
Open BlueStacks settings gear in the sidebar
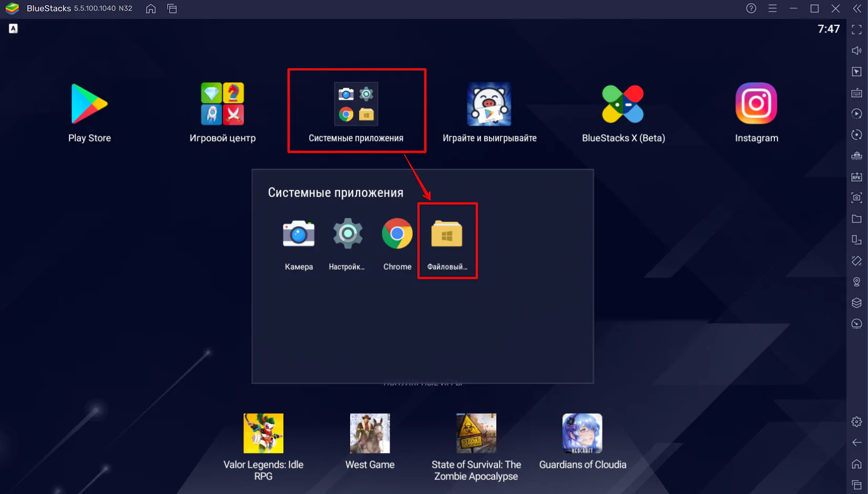click(x=856, y=421)
